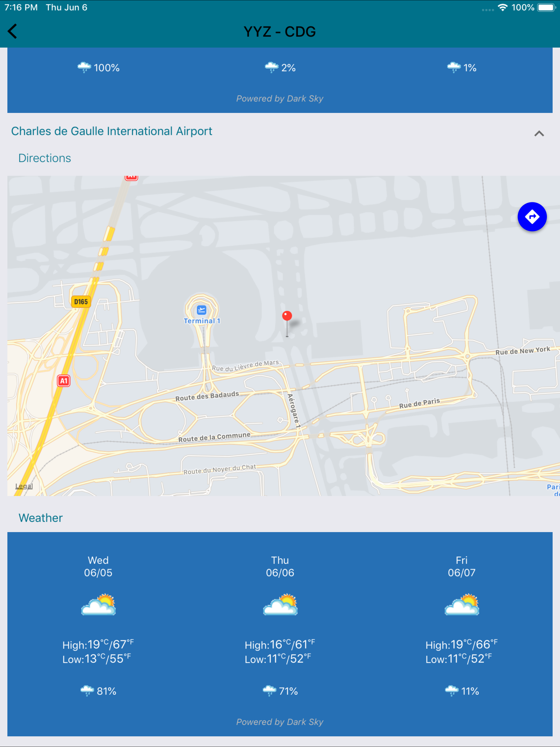This screenshot has width=560, height=747.
Task: Tap the Rue du Lièvre de Mars label
Action: (x=245, y=366)
